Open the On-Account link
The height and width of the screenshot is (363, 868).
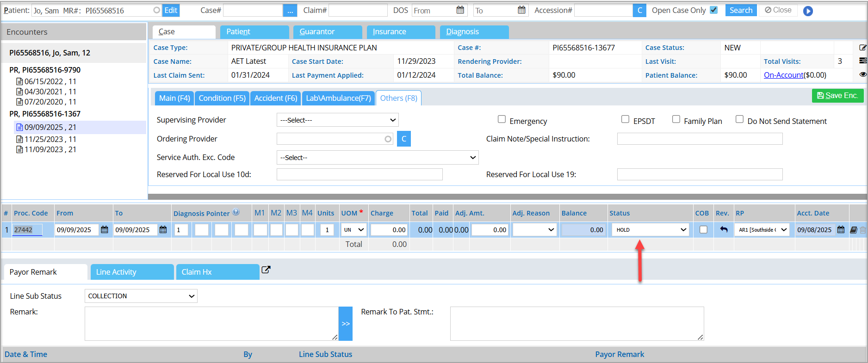click(783, 75)
